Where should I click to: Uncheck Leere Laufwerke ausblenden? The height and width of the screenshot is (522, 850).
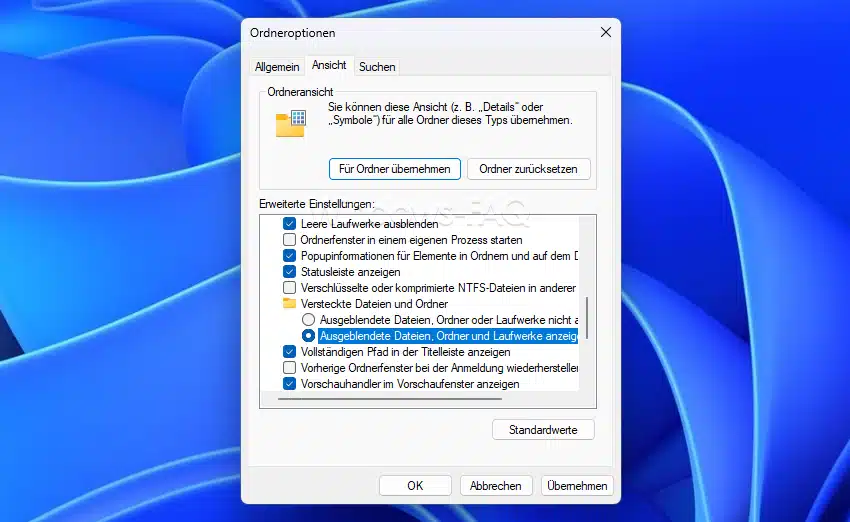click(x=290, y=224)
